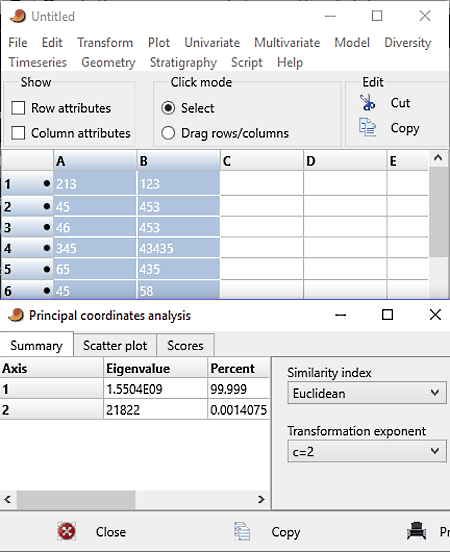Viewport: 450px width, 552px height.
Task: Switch to the Scores tab
Action: (185, 345)
